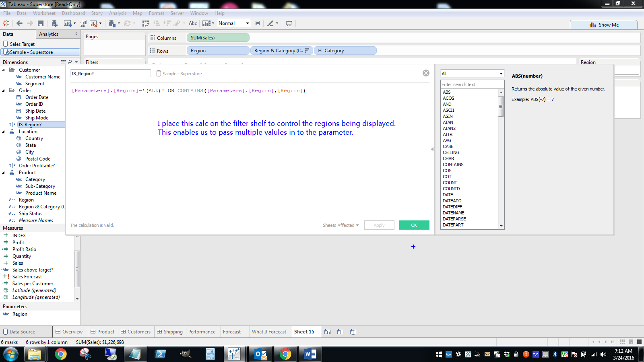
Task: Toggle the fix axes pin icon
Action: pos(257,23)
